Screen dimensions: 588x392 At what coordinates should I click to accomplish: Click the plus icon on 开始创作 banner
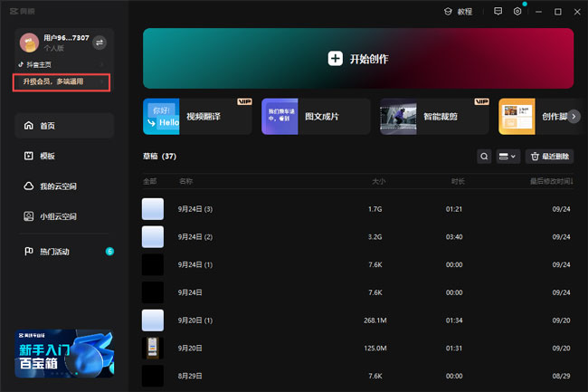point(335,59)
